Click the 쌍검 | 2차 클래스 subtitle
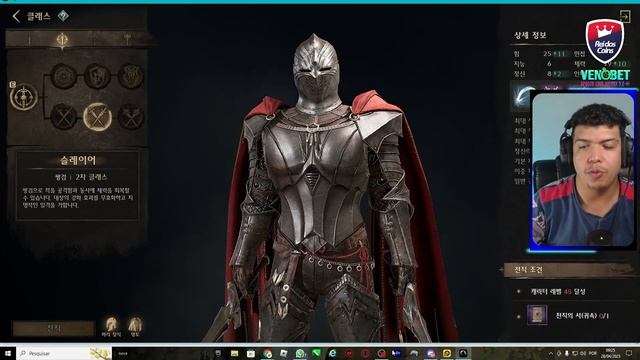 pos(81,177)
